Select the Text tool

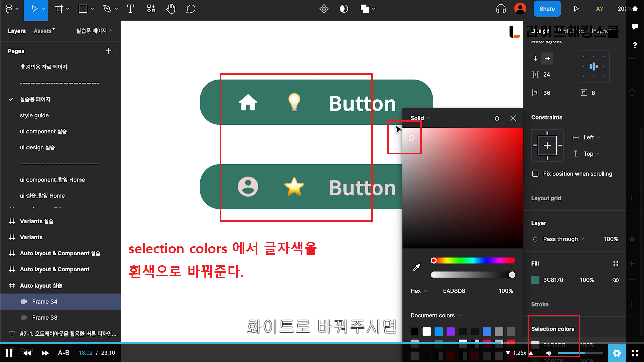pos(130,9)
